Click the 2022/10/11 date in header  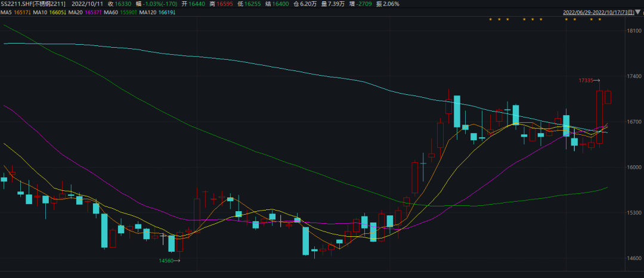click(87, 4)
